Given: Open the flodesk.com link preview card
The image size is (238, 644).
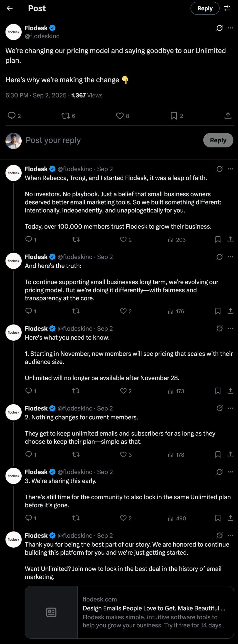Looking at the screenshot, I should 129,612.
